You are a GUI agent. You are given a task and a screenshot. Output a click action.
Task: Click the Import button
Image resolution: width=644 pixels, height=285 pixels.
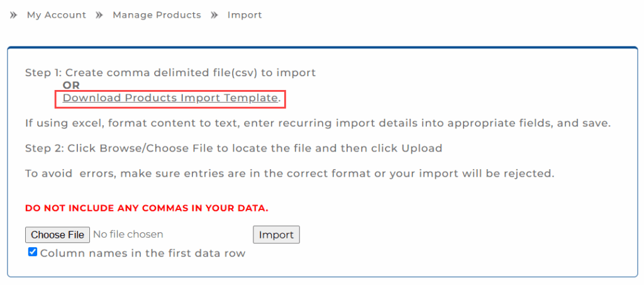click(276, 235)
